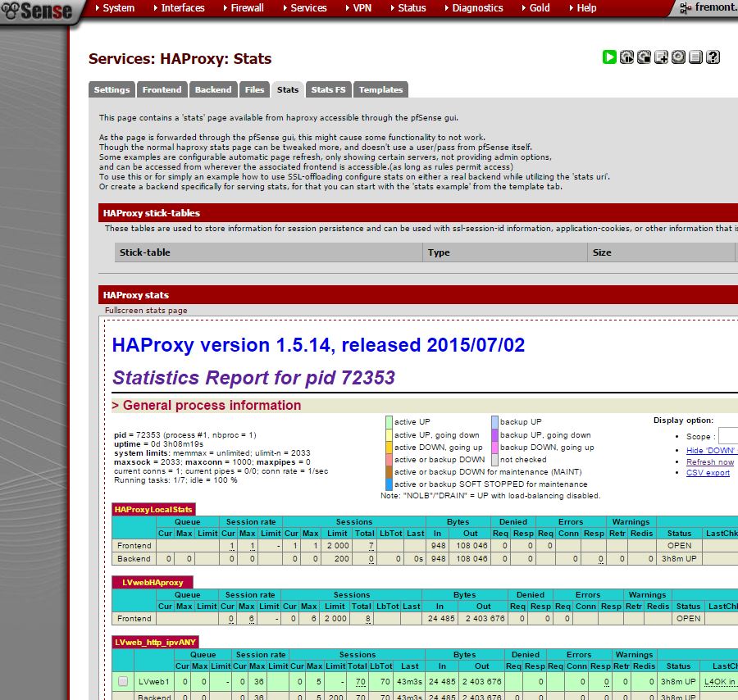Tick the LVweb1 server checkbox
Viewport: 738px width, 700px height.
pyautogui.click(x=123, y=681)
